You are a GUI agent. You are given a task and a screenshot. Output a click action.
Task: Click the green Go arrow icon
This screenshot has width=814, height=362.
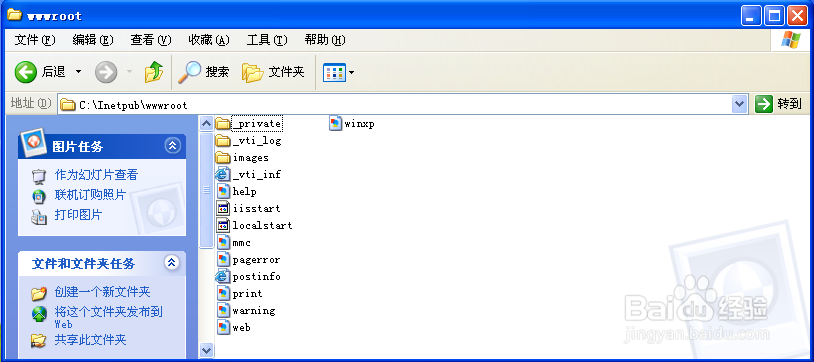[764, 104]
